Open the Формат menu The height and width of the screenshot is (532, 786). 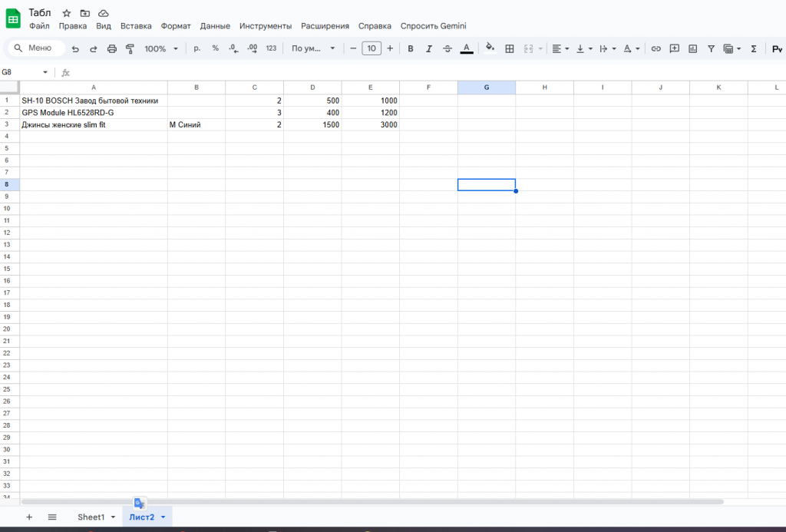[x=176, y=25]
